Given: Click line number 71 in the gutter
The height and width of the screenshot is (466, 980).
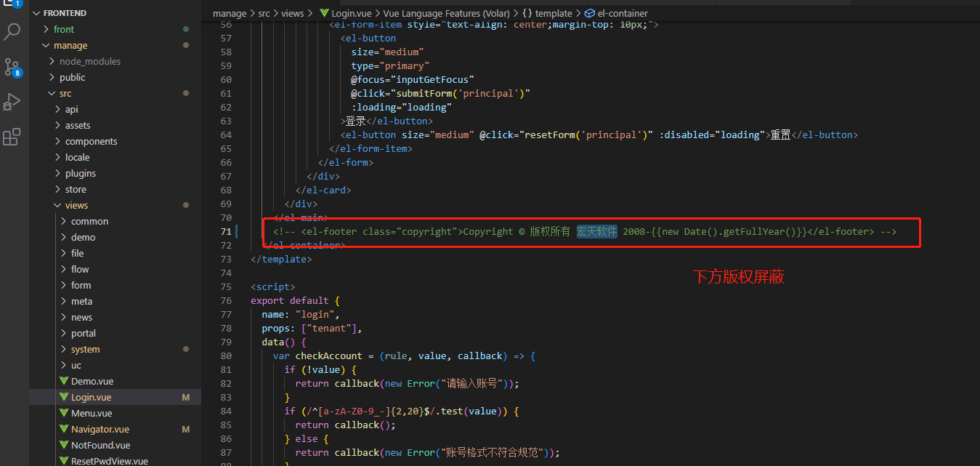Looking at the screenshot, I should point(225,231).
